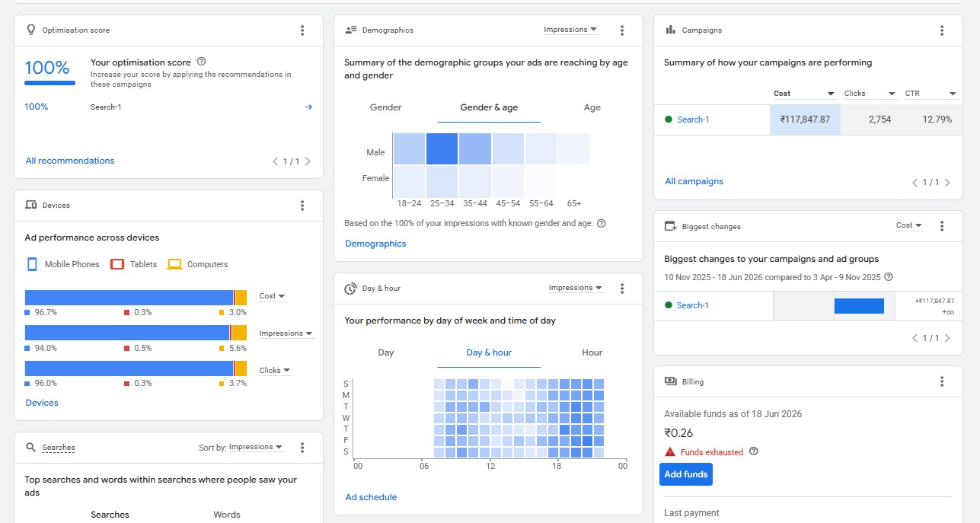The height and width of the screenshot is (523, 980).
Task: Open Demographics Impressions metric dropdown
Action: [570, 30]
